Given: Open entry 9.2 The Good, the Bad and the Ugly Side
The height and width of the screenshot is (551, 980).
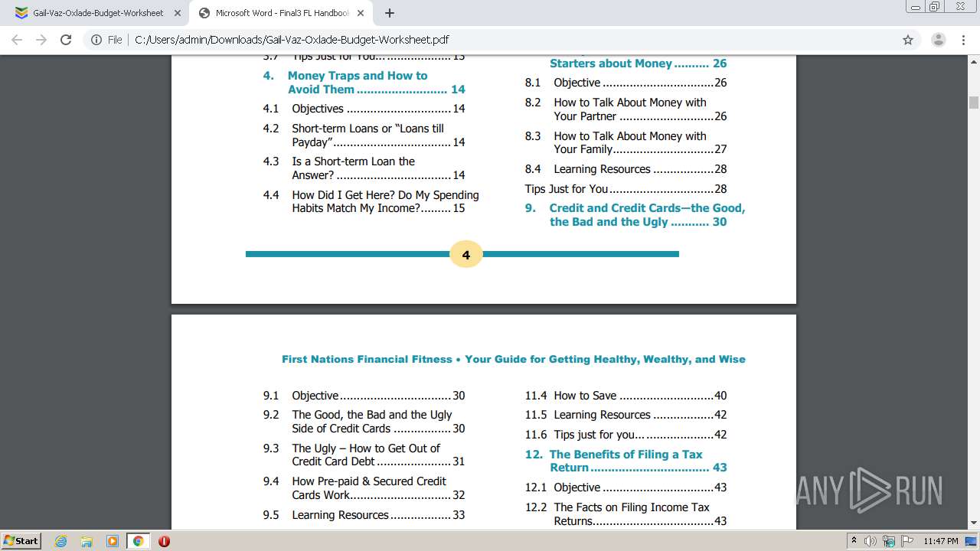Looking at the screenshot, I should point(364,422).
